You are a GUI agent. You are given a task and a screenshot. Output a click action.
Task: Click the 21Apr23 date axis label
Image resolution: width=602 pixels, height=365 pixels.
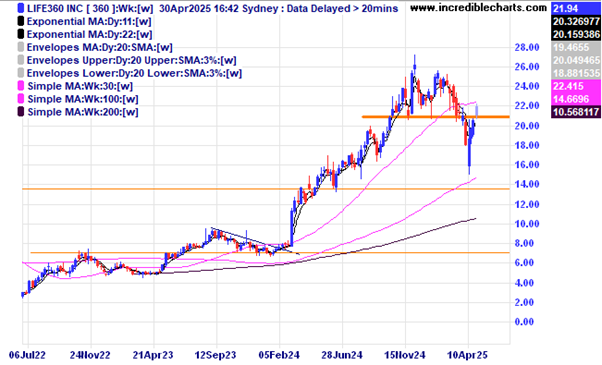click(153, 355)
